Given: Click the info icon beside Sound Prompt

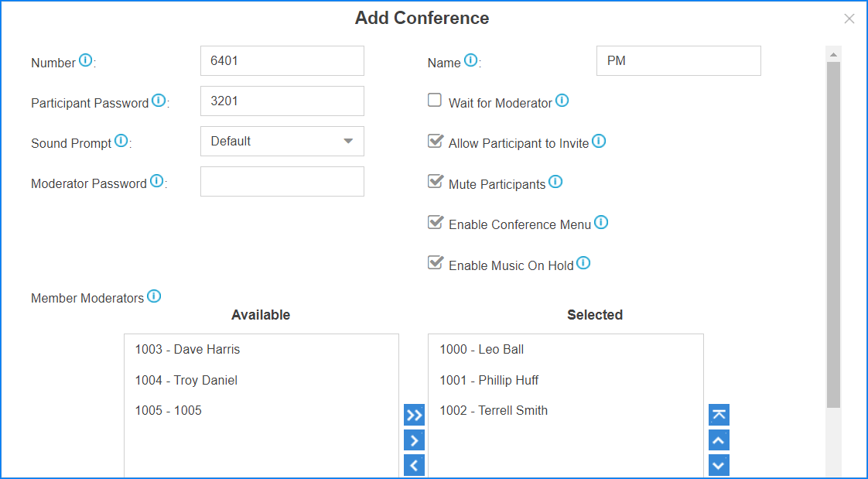Looking at the screenshot, I should tap(121, 140).
